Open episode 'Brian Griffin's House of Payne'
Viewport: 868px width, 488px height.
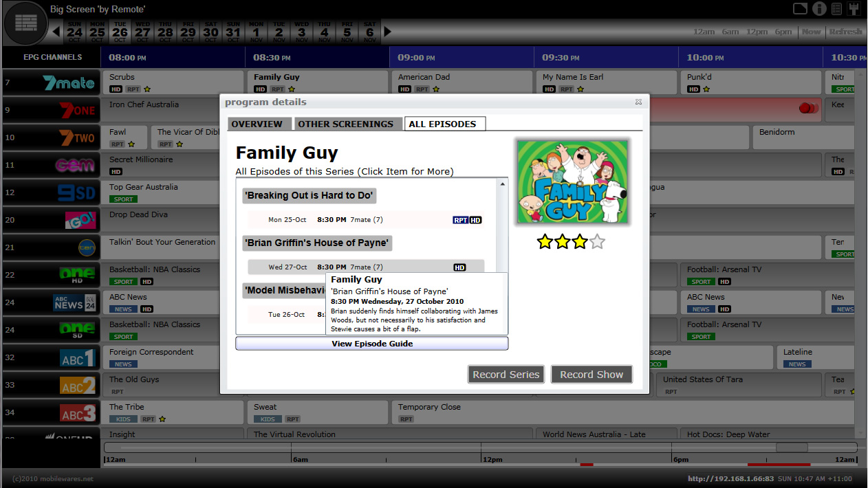317,243
